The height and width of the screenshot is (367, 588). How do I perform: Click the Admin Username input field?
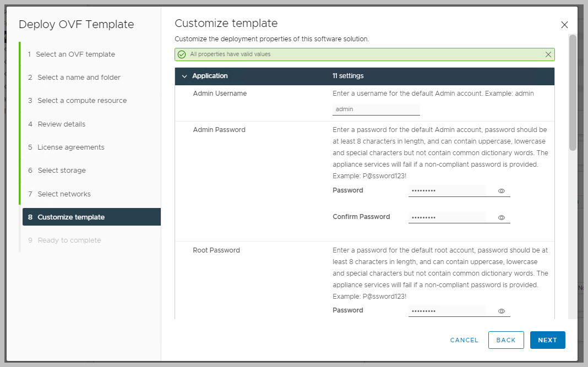coord(376,109)
